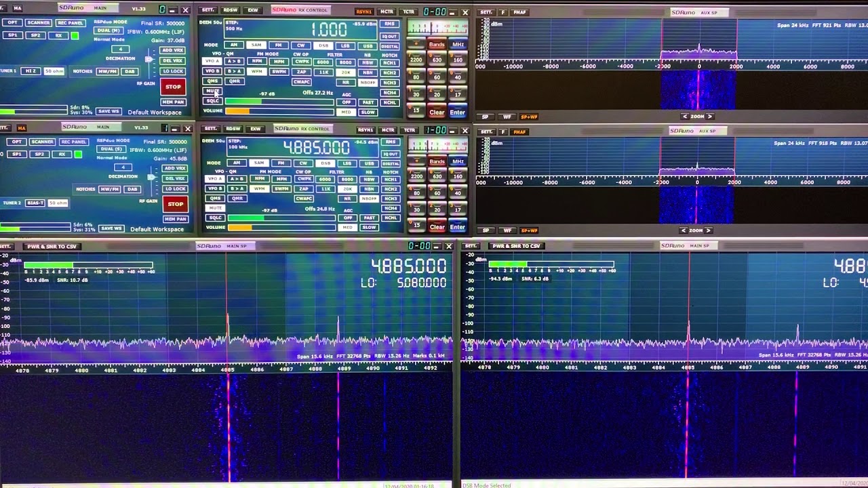Open PWR & SNR TO CSV in right Main SP

(x=516, y=246)
